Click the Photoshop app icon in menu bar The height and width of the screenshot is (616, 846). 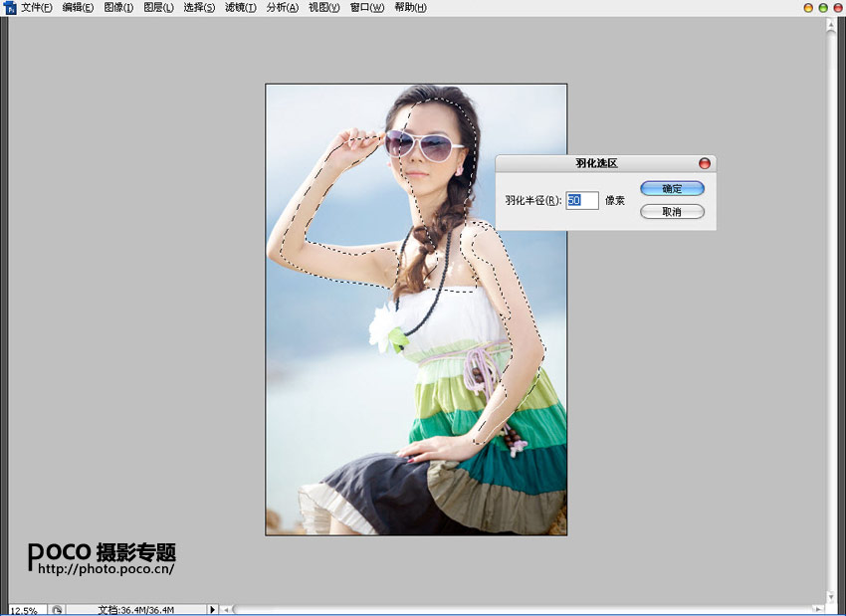(10, 8)
